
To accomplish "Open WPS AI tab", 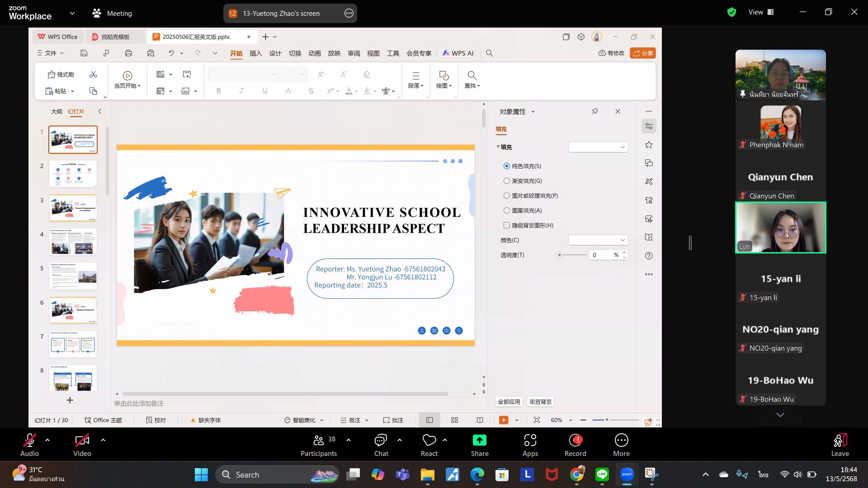I will pos(458,53).
